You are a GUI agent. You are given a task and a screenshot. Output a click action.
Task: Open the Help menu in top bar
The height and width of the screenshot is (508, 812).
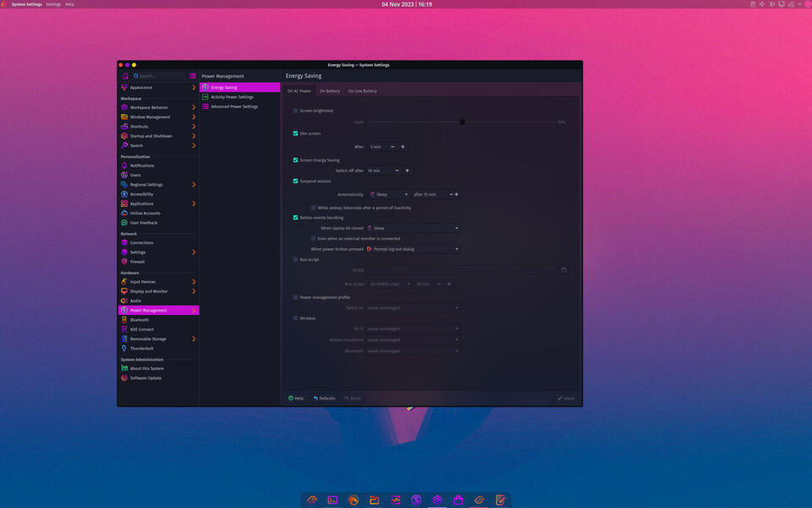point(69,4)
